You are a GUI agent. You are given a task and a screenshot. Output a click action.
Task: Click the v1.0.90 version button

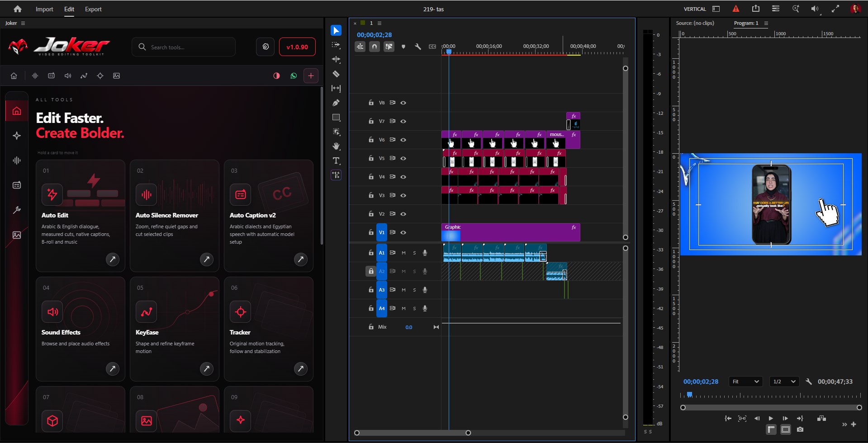[x=297, y=47]
